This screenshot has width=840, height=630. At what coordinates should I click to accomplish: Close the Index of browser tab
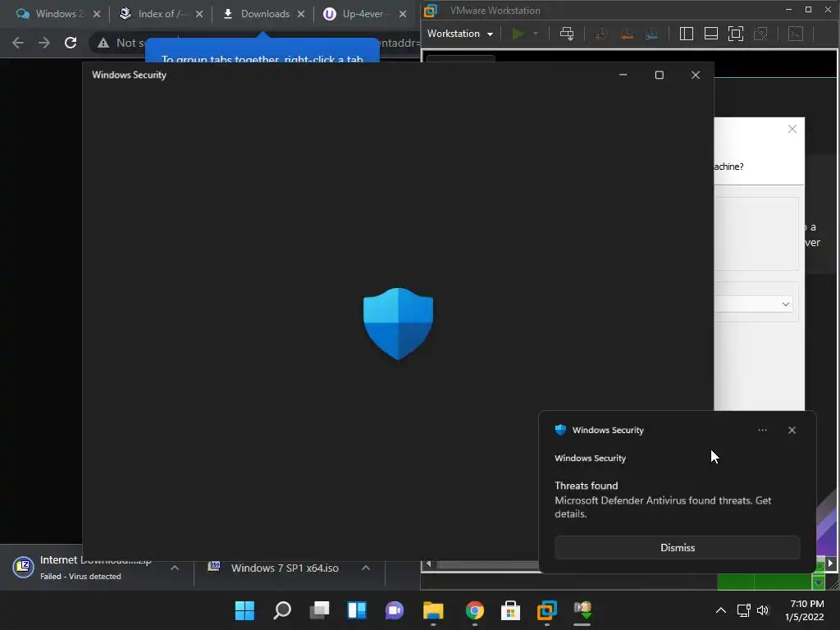click(x=199, y=14)
